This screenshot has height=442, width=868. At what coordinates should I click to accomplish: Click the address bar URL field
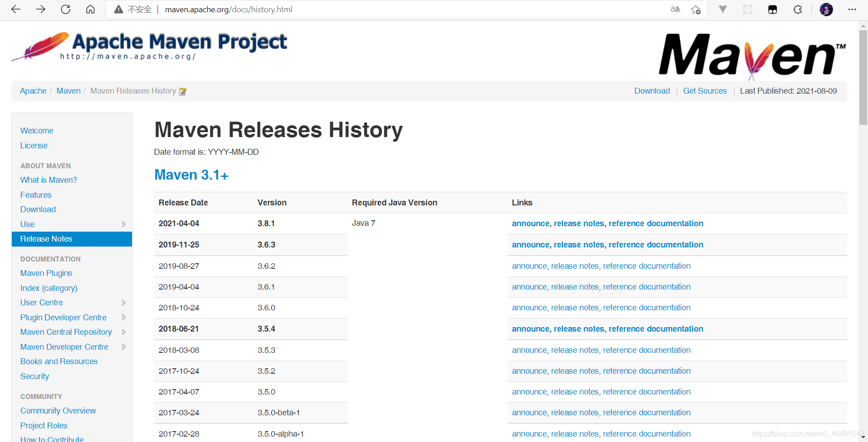click(407, 10)
